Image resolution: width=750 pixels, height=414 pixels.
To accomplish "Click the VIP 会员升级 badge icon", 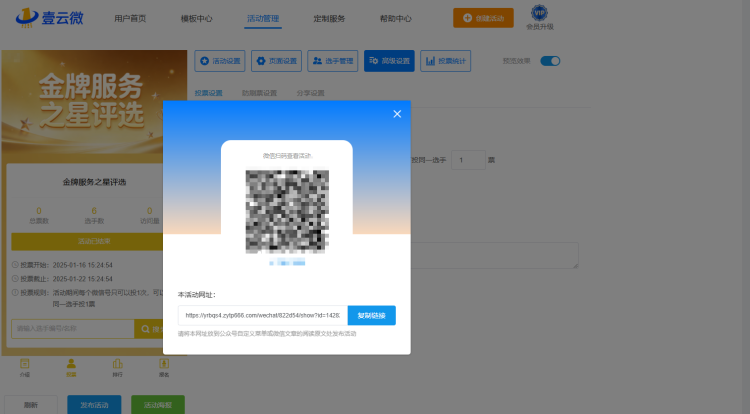I will 540,13.
